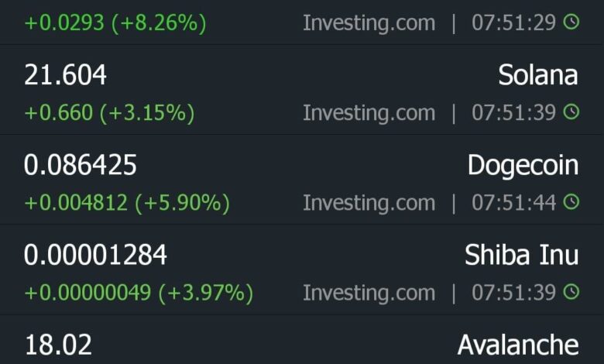Click Solana's price 21.604

[66, 75]
